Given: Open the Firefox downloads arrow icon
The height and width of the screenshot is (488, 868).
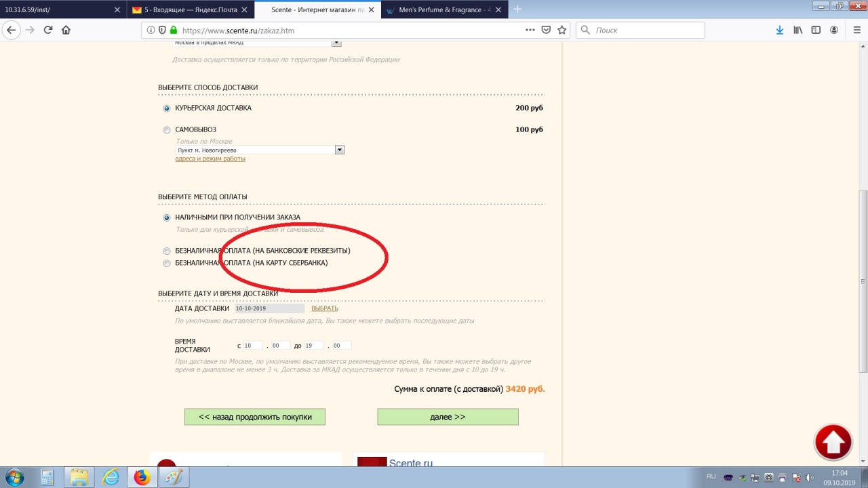Looking at the screenshot, I should tap(780, 30).
